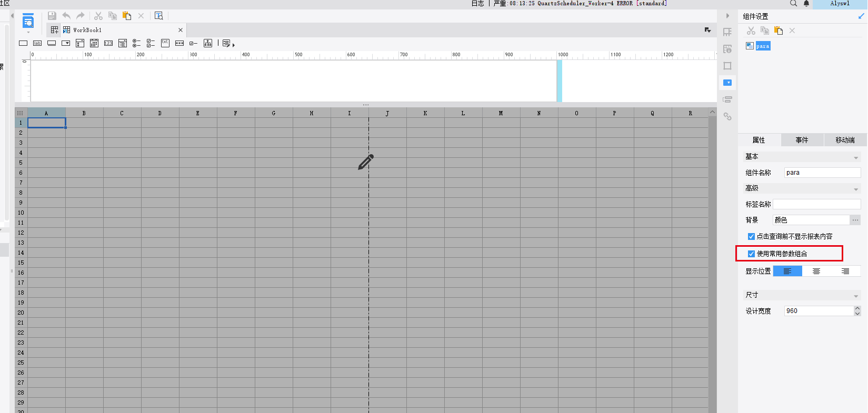Collapse the left panel with arrow
The width and height of the screenshot is (868, 413).
pos(12,16)
